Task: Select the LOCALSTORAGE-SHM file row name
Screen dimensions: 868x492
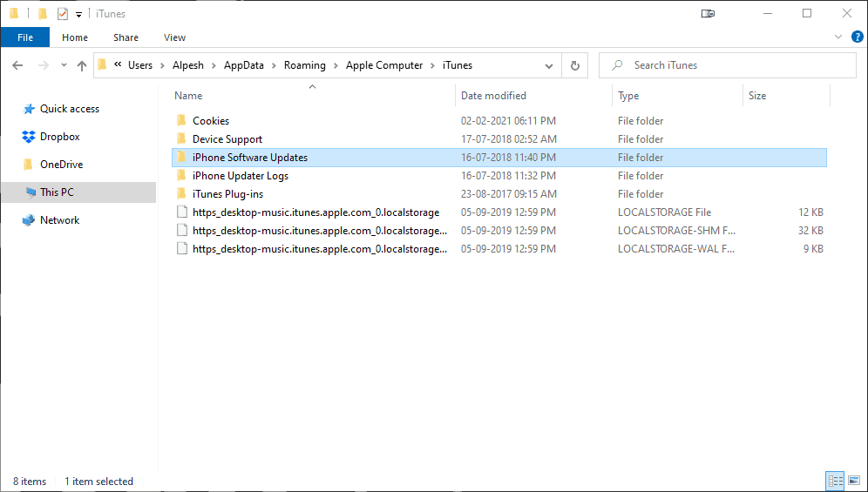Action: [x=320, y=230]
